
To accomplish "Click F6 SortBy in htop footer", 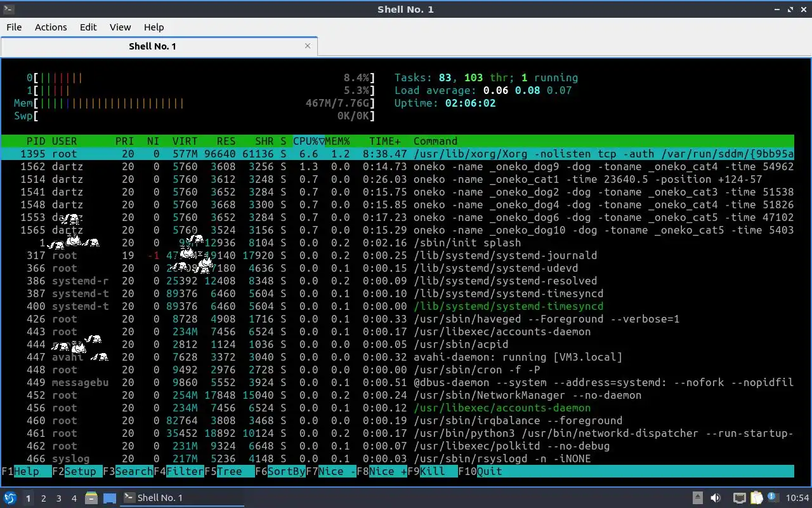I will [x=280, y=471].
